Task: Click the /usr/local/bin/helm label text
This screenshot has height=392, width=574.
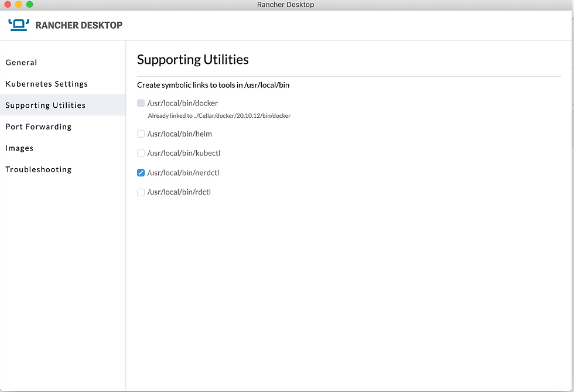Action: point(180,134)
